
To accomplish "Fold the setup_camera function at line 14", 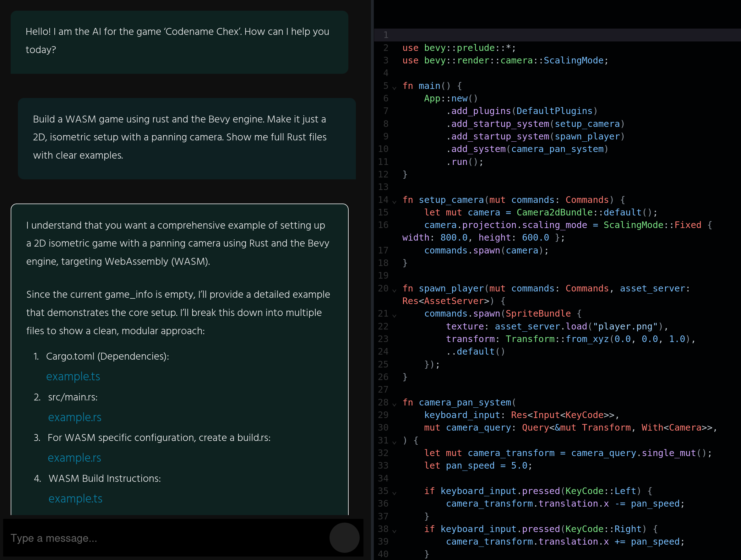I will point(394,202).
